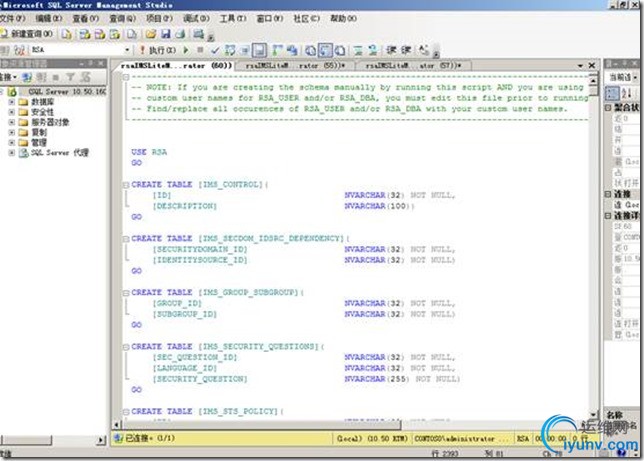This screenshot has width=644, height=461.
Task: Click Object Explorer horizontal scroll right arrow
Action: coord(101,440)
